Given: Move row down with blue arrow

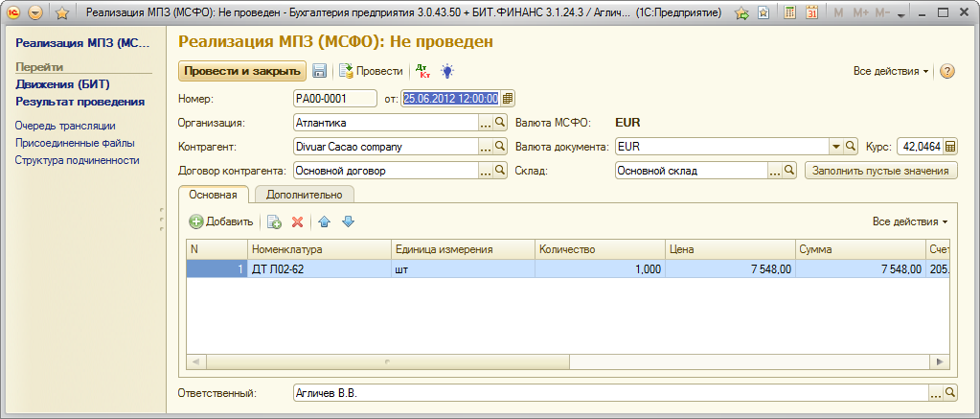Looking at the screenshot, I should pyautogui.click(x=348, y=221).
